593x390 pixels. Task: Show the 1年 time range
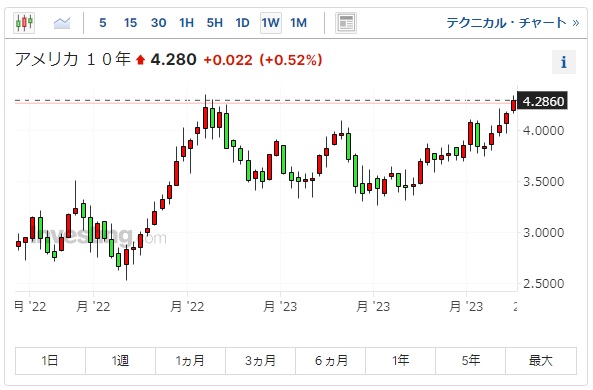pos(401,360)
